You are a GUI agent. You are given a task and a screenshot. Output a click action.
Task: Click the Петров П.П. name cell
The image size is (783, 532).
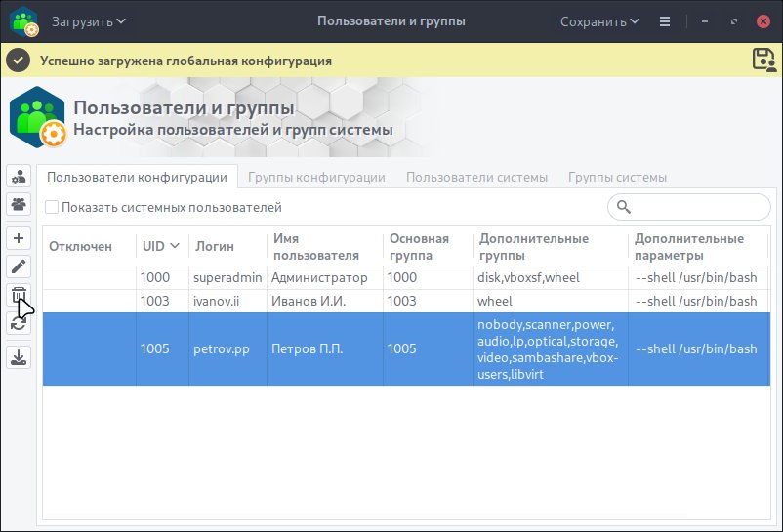pos(325,348)
